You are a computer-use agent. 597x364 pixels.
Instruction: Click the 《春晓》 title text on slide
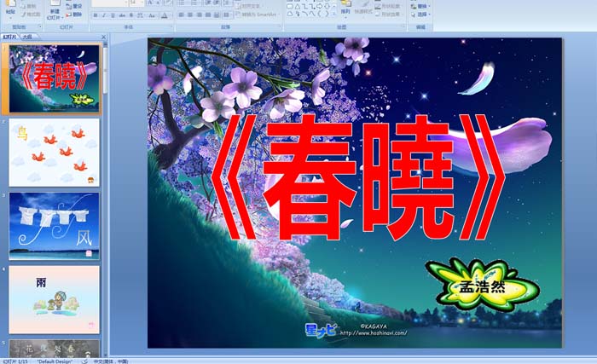point(357,177)
